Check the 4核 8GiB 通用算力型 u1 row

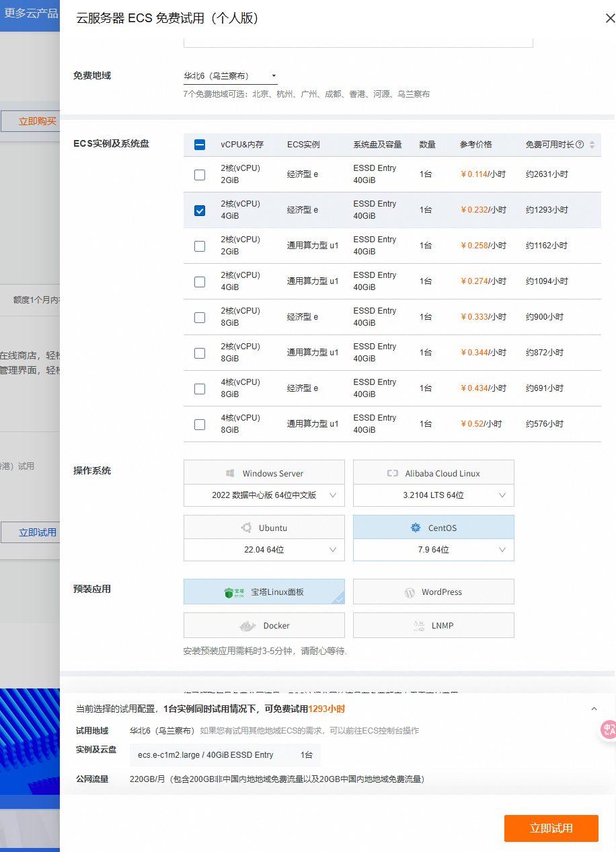pos(200,424)
